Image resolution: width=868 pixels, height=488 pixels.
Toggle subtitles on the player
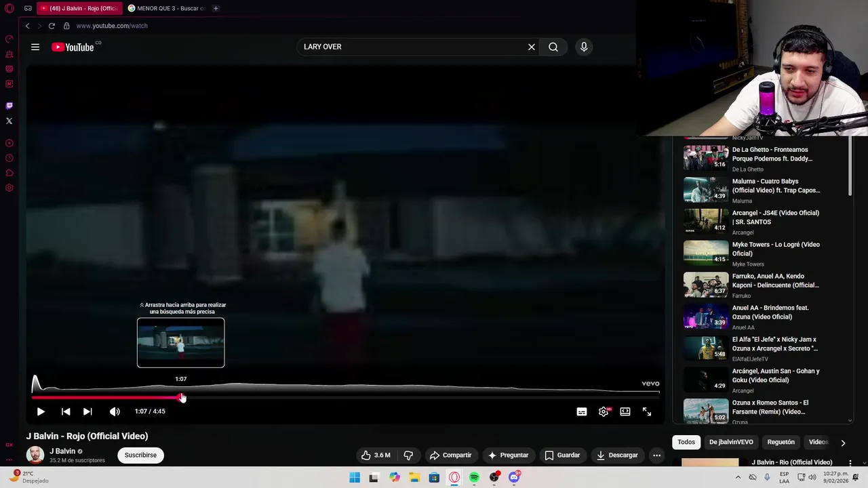click(x=582, y=411)
